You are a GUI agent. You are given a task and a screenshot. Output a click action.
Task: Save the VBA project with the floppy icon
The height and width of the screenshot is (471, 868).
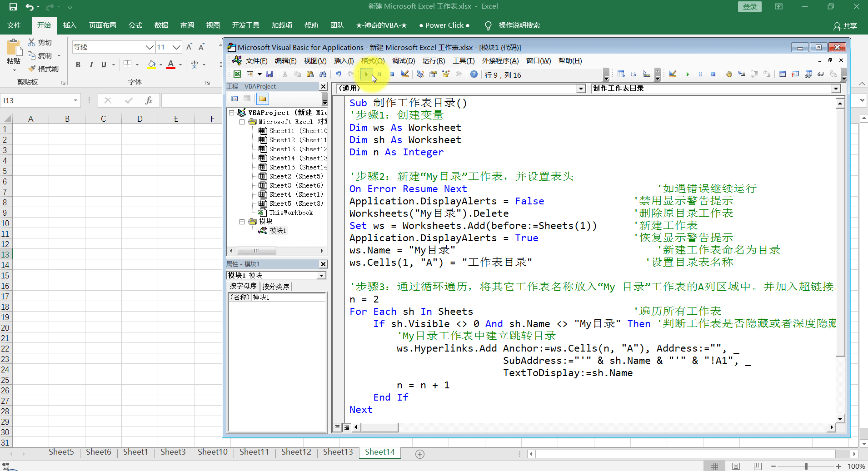269,74
